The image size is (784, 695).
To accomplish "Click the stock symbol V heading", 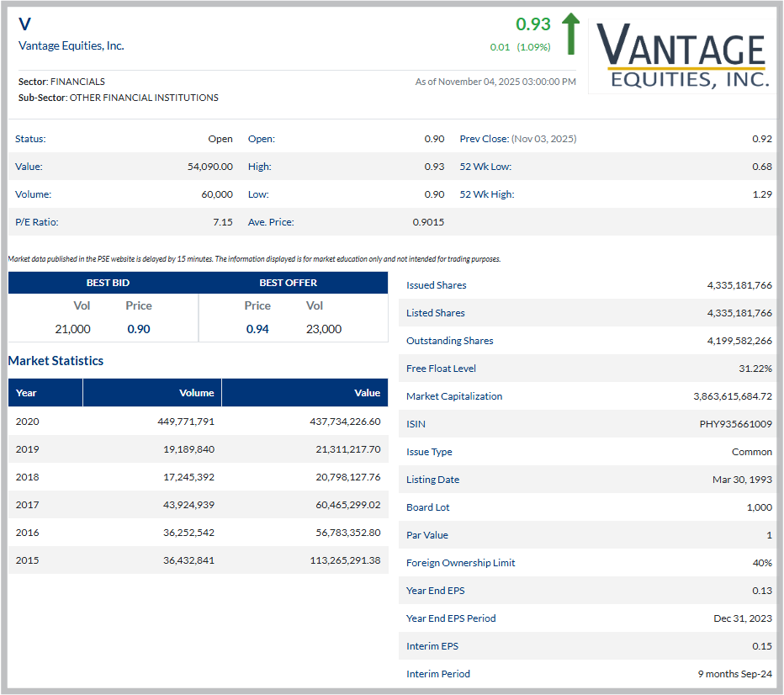I will point(24,24).
